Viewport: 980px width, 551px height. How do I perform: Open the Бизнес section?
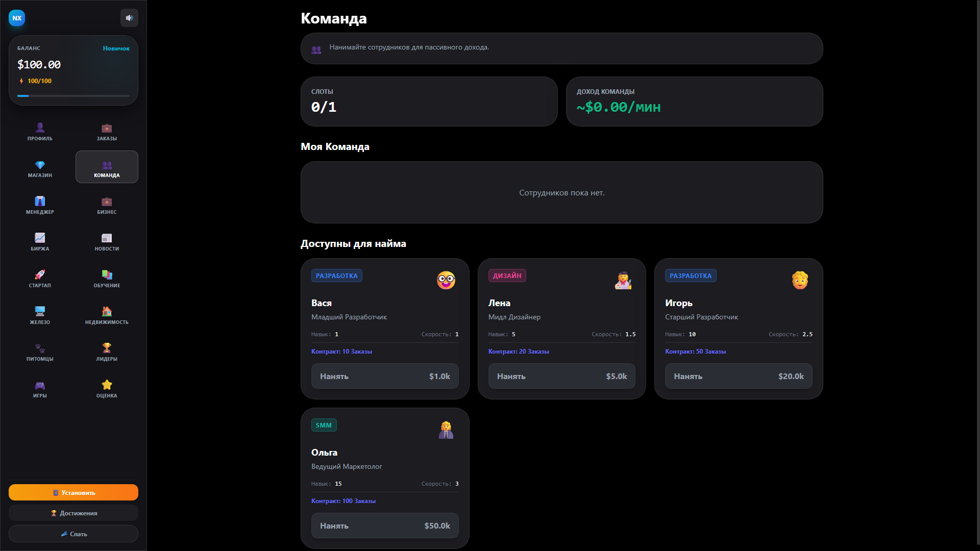pos(106,205)
